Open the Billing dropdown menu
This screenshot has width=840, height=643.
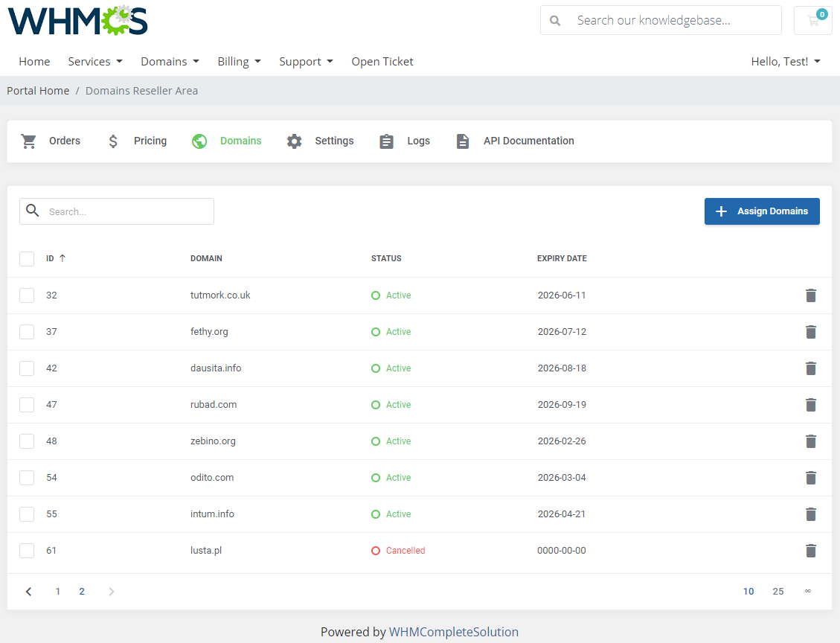239,61
